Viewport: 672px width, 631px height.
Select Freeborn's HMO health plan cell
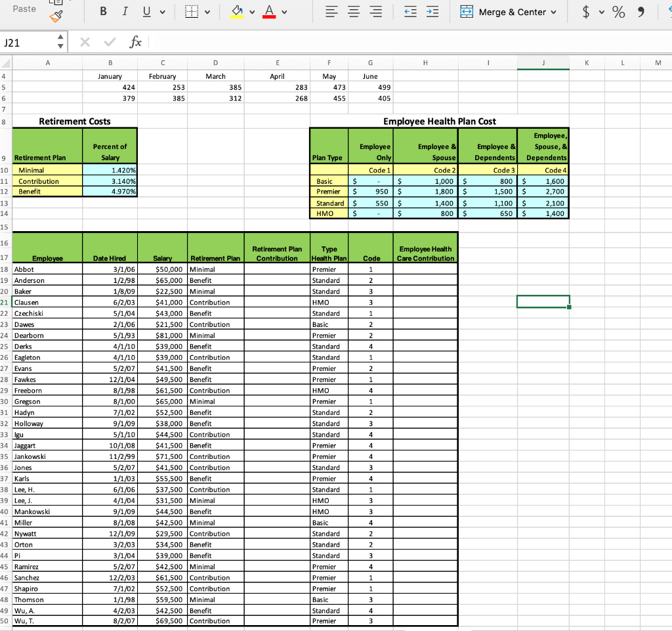tap(329, 391)
